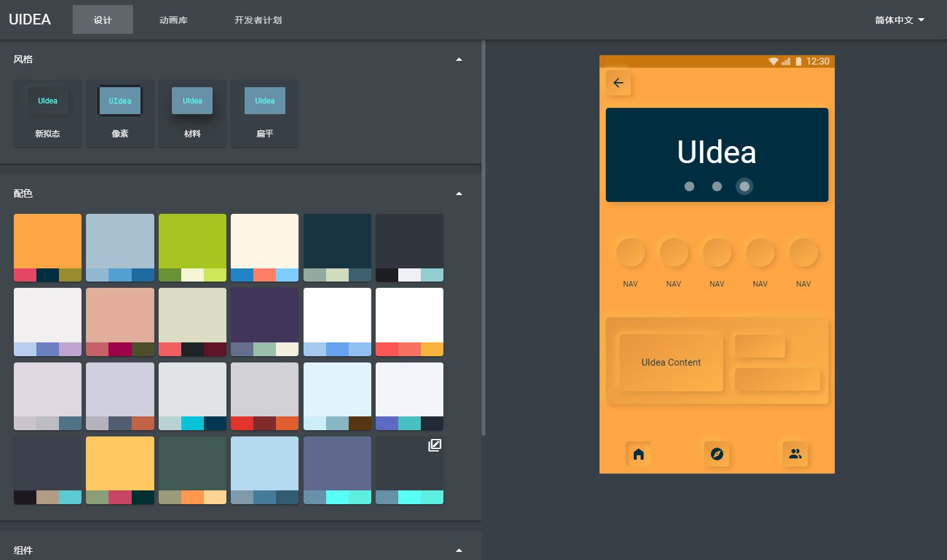Viewport: 947px width, 560px height.
Task: Select the 像素 pixel style
Action: coord(120,114)
